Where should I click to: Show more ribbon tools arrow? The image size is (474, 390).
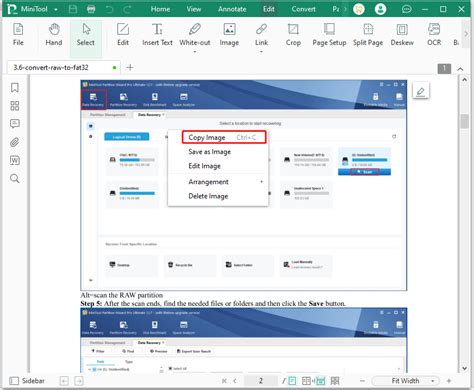466,34
